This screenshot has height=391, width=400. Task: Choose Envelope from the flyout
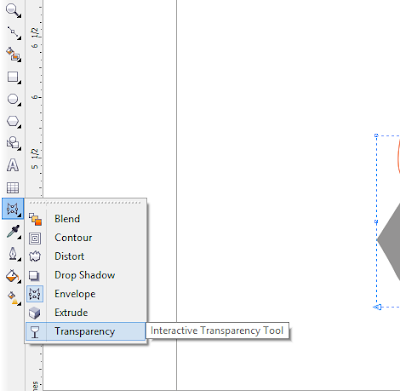[x=86, y=294]
